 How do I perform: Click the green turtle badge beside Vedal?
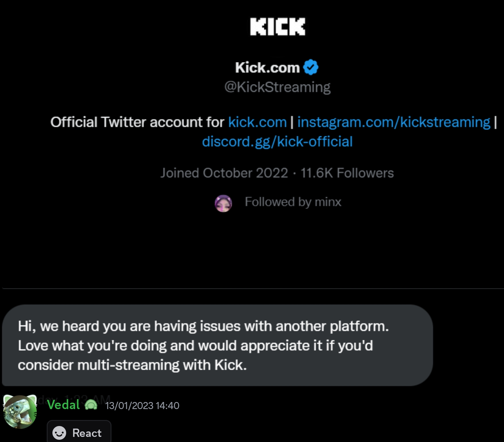pyautogui.click(x=91, y=405)
